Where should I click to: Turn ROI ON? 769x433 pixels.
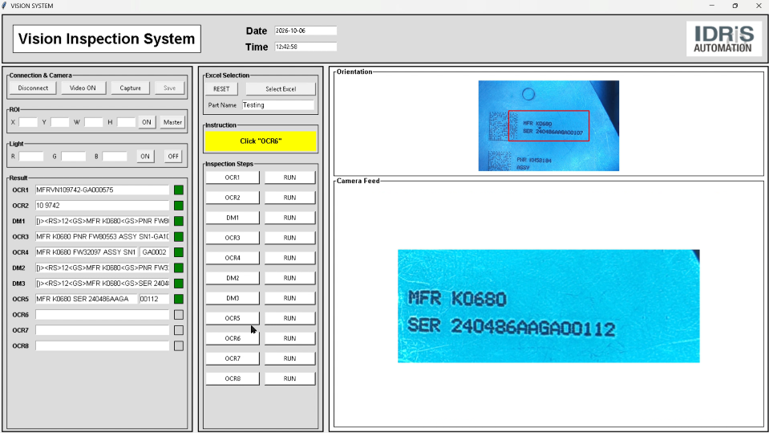(147, 122)
